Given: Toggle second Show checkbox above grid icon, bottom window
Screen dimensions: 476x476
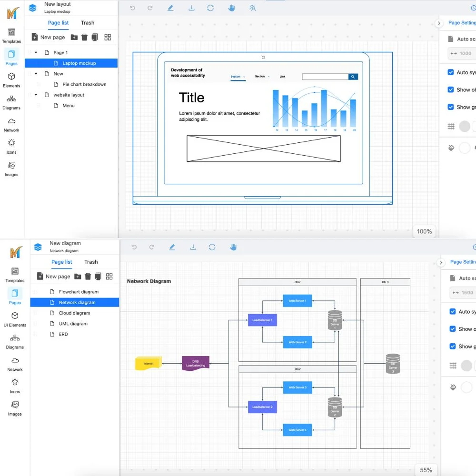Looking at the screenshot, I should coord(453,347).
